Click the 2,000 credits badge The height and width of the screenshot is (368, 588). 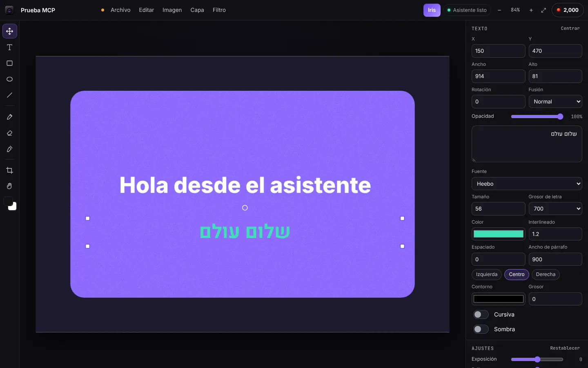[568, 10]
